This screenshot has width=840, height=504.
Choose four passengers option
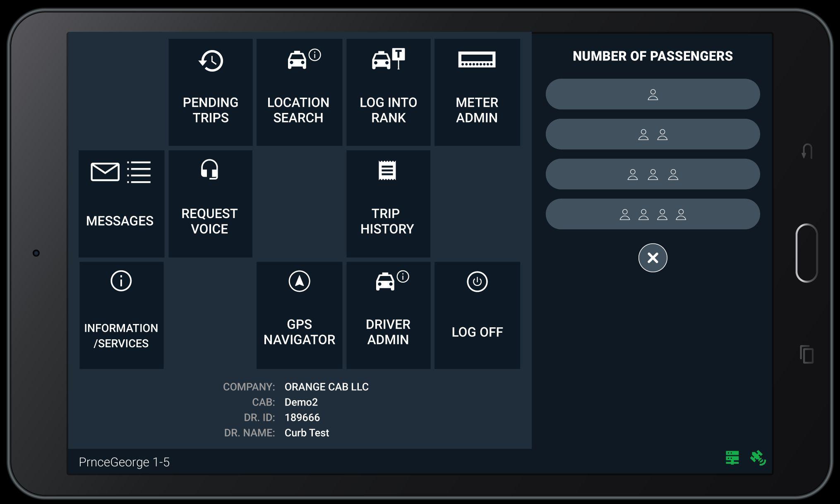pyautogui.click(x=653, y=214)
